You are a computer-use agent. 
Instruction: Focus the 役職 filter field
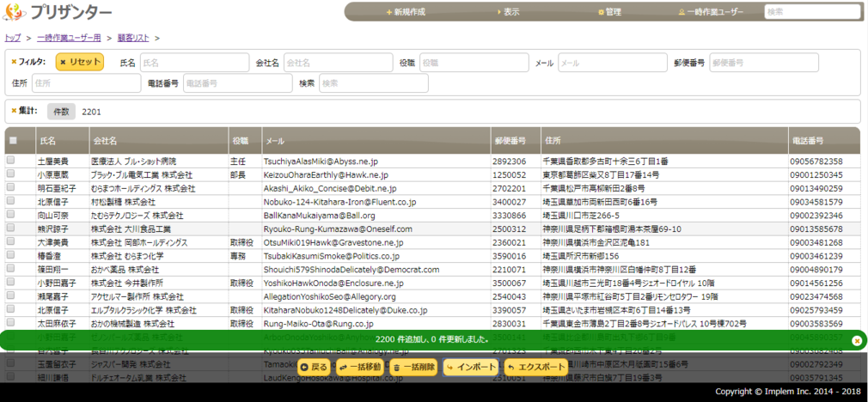(x=474, y=63)
